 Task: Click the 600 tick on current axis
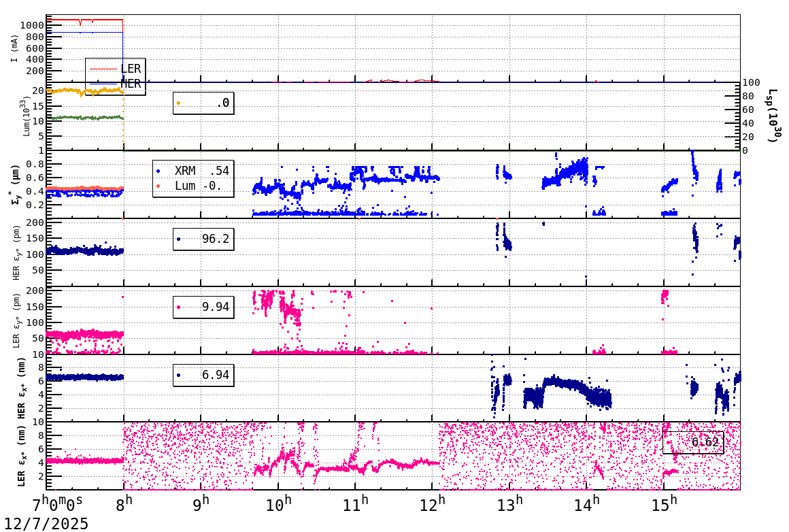(x=35, y=48)
